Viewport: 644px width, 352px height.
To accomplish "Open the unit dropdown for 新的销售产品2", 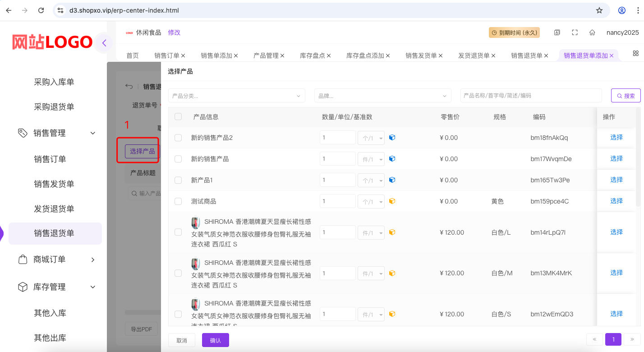I will tap(371, 138).
